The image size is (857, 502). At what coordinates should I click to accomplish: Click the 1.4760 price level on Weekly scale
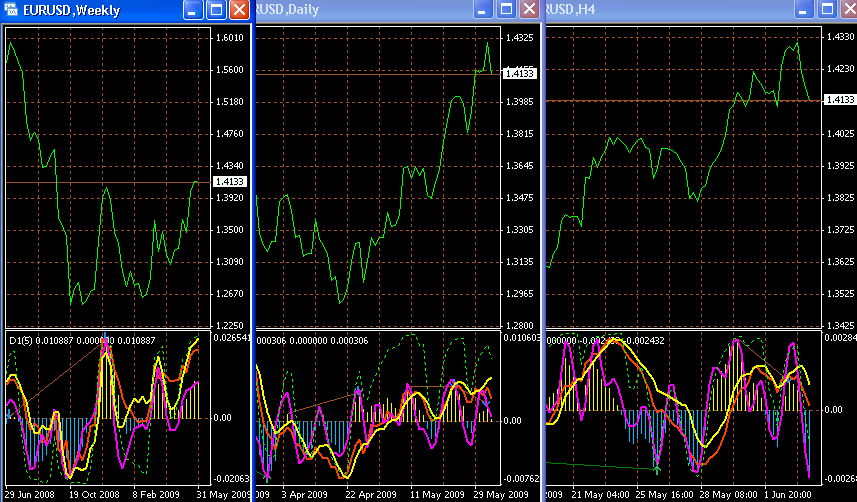point(230,134)
